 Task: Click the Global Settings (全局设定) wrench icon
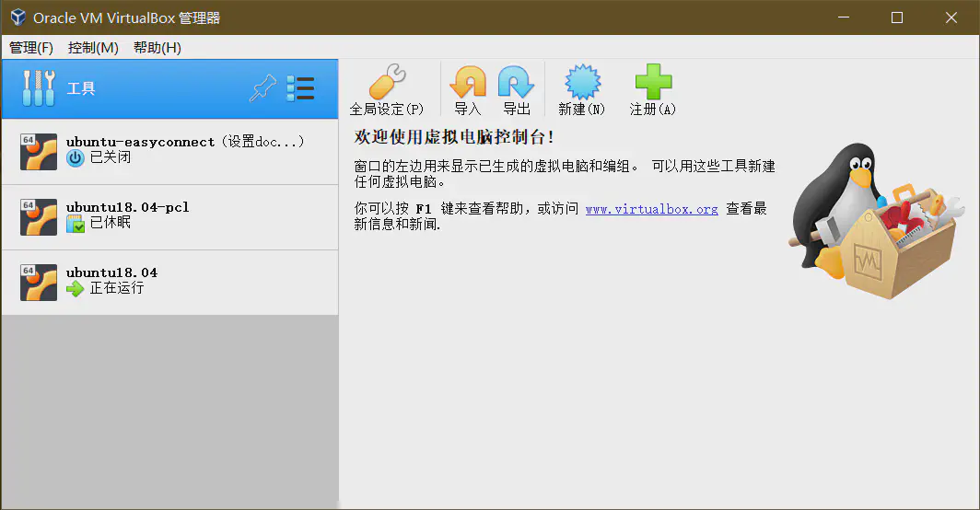click(x=387, y=83)
